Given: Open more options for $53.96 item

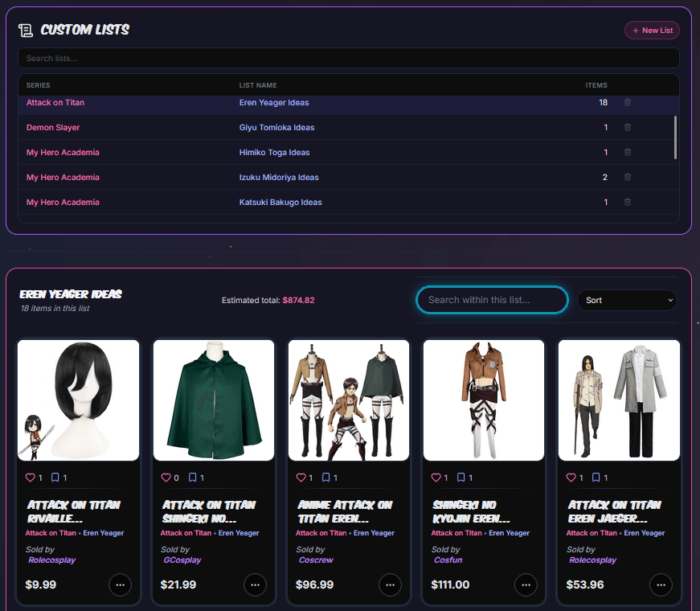Looking at the screenshot, I should coord(661,584).
